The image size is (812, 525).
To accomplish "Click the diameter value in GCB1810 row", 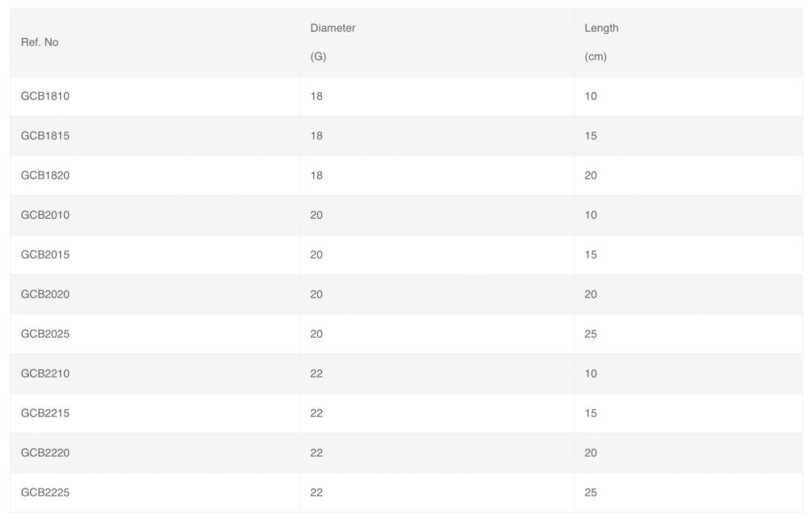I will [x=316, y=96].
